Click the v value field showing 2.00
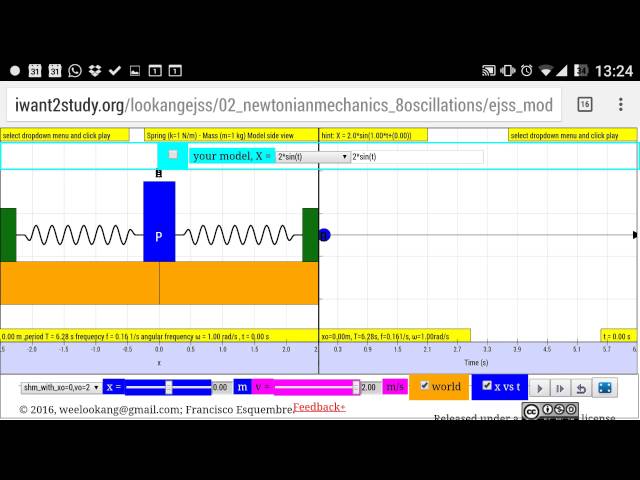The image size is (640, 480). 369,387
